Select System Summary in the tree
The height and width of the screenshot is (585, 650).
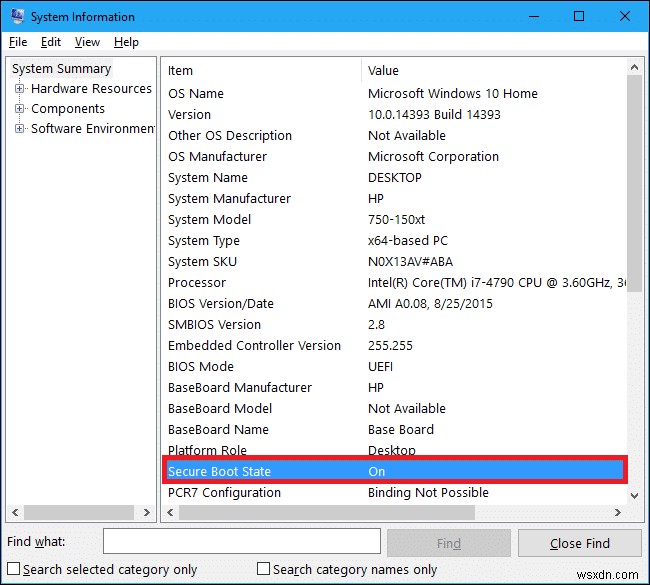tap(61, 68)
